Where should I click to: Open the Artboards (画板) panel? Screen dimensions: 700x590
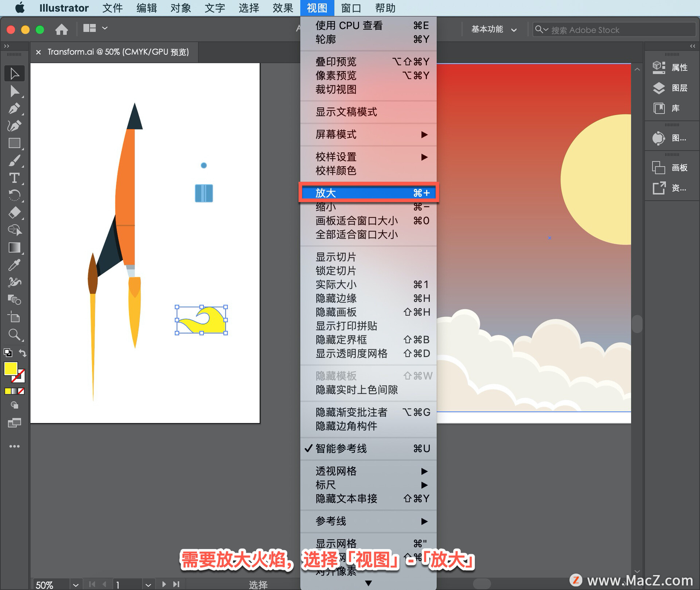click(671, 168)
